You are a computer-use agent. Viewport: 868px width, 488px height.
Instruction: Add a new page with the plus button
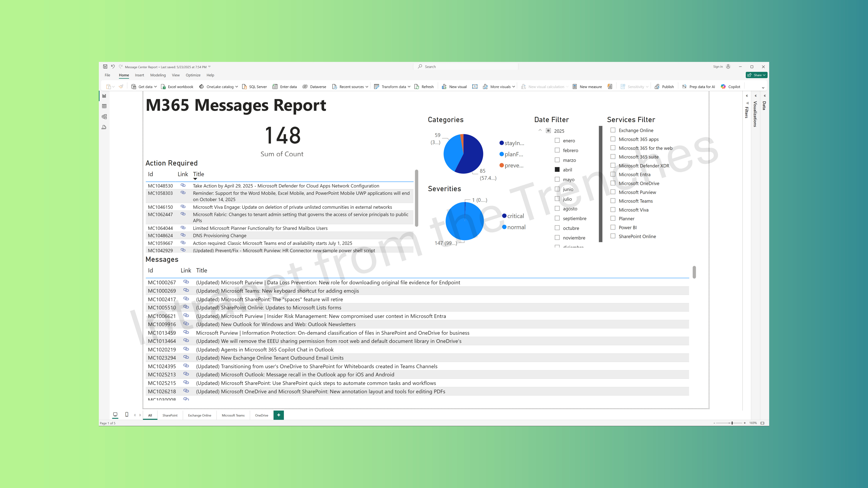point(279,415)
